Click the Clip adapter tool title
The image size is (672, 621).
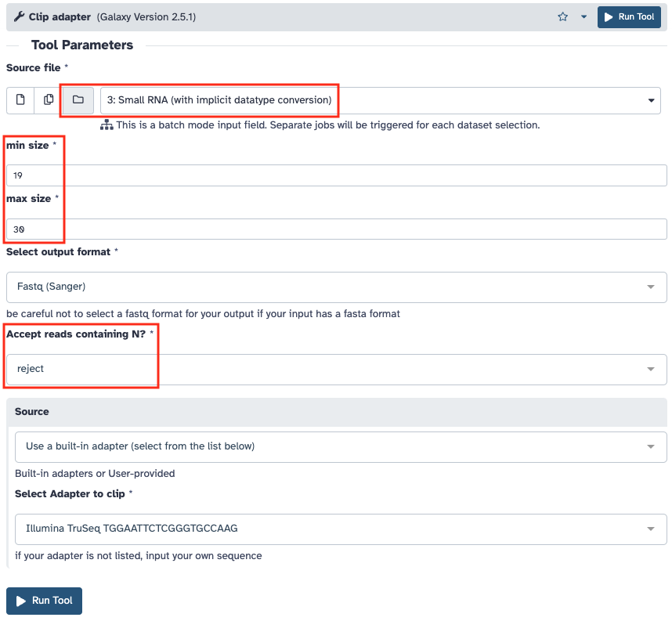tap(60, 16)
